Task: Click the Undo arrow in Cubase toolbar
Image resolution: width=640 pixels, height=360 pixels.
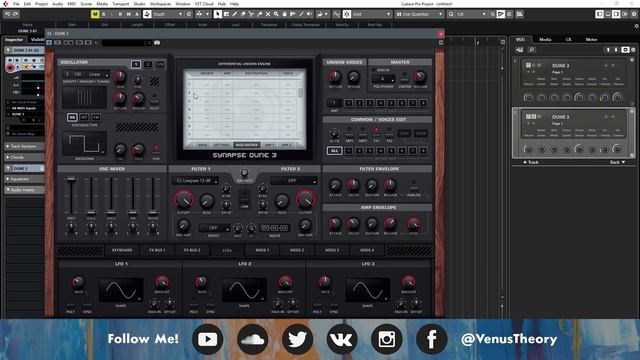Action: pyautogui.click(x=7, y=14)
